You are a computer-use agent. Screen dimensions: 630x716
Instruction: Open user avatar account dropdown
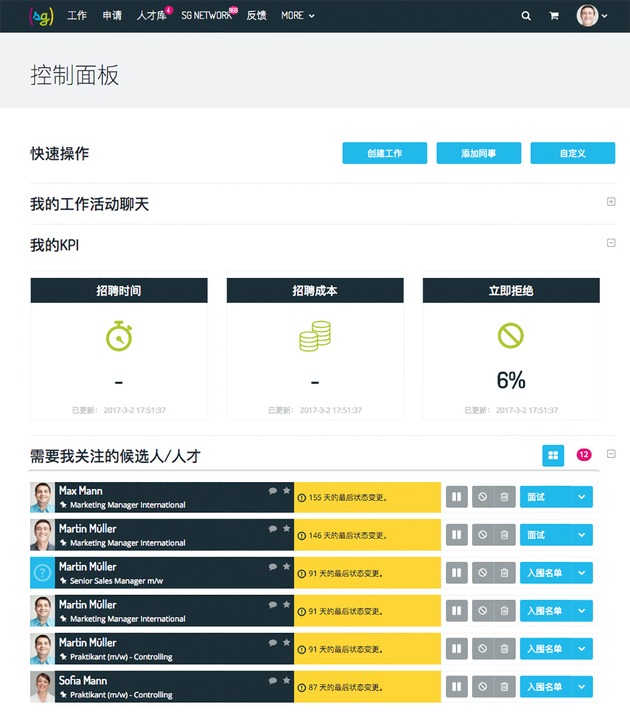click(x=592, y=16)
